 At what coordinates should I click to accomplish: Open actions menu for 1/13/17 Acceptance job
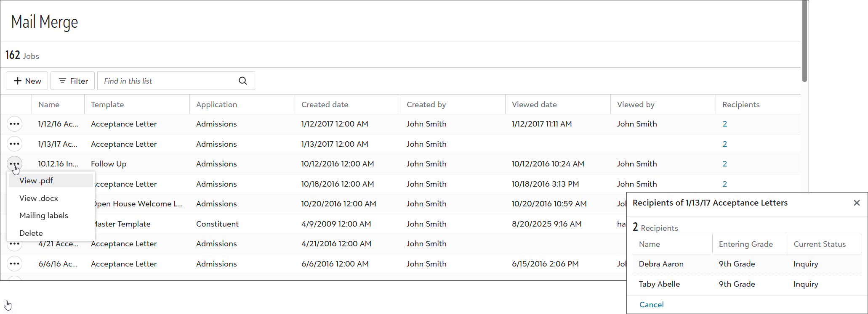click(x=15, y=144)
